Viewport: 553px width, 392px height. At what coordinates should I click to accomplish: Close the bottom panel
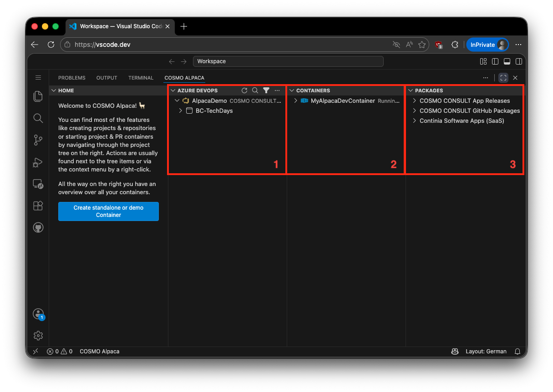(515, 78)
